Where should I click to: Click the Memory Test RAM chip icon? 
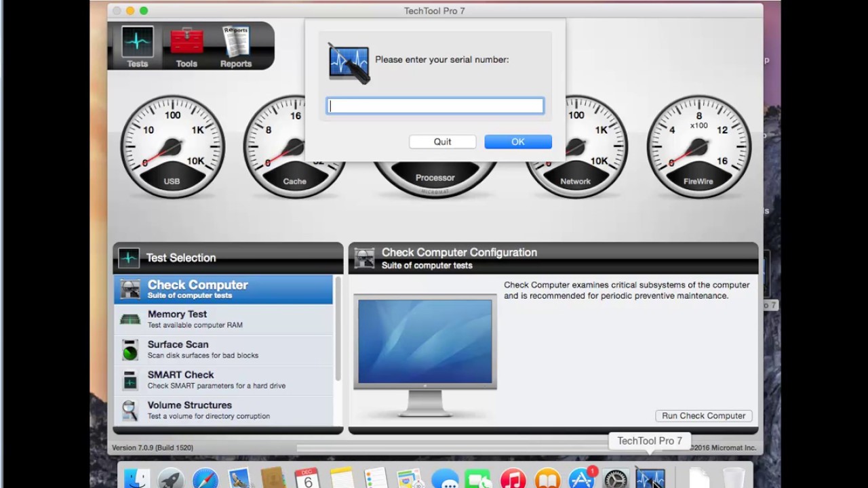[130, 319]
